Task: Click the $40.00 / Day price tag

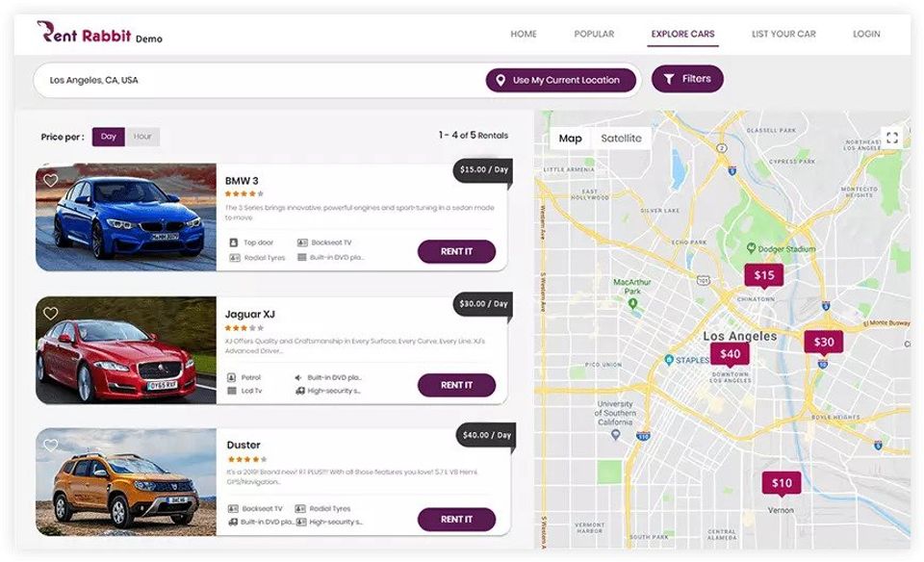Action: [x=486, y=435]
